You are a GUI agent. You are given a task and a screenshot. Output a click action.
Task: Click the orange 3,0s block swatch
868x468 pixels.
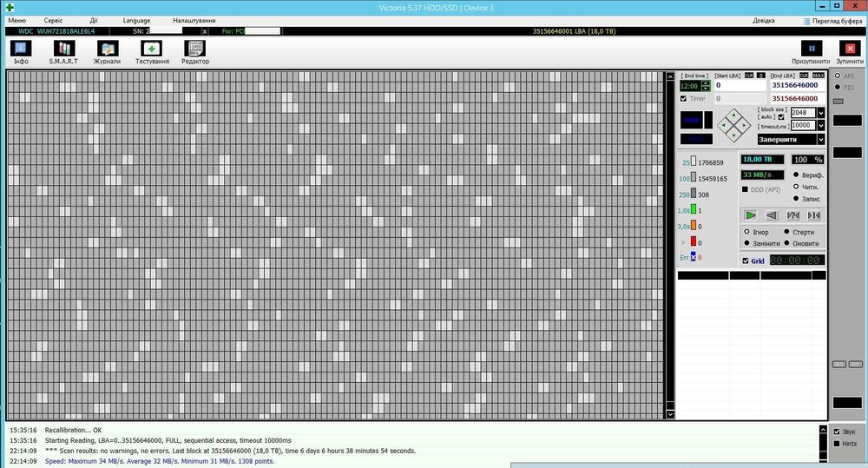(x=693, y=226)
